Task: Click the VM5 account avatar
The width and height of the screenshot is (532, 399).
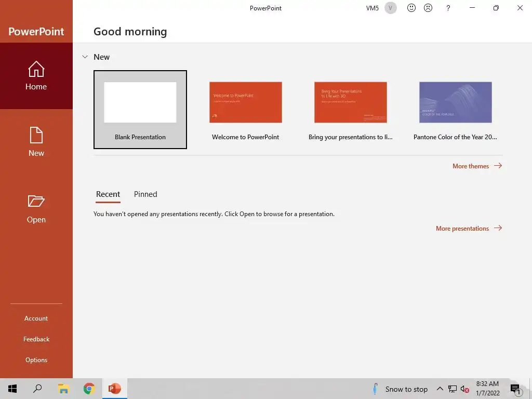Action: 391,8
